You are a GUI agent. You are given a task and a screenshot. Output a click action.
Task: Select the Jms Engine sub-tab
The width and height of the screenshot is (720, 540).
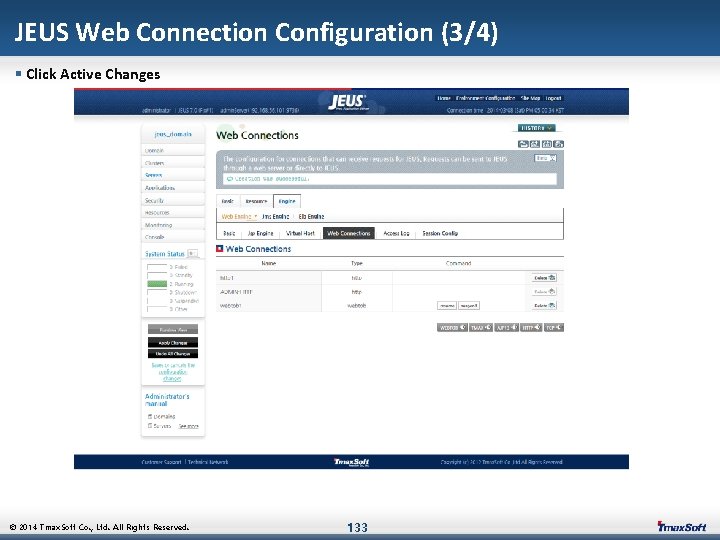coord(276,216)
